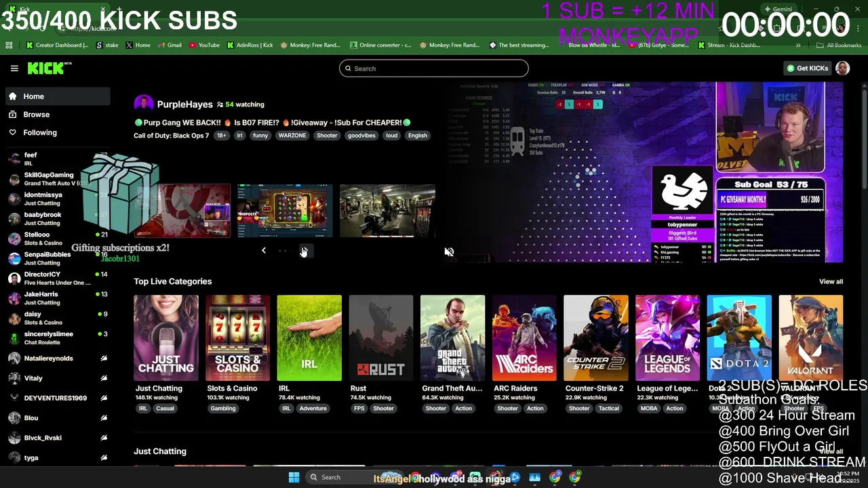Open feef channel in sidebar

tap(57, 159)
